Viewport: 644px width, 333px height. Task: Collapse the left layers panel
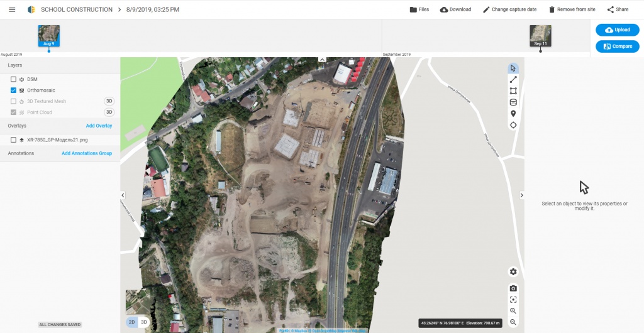[x=123, y=195]
